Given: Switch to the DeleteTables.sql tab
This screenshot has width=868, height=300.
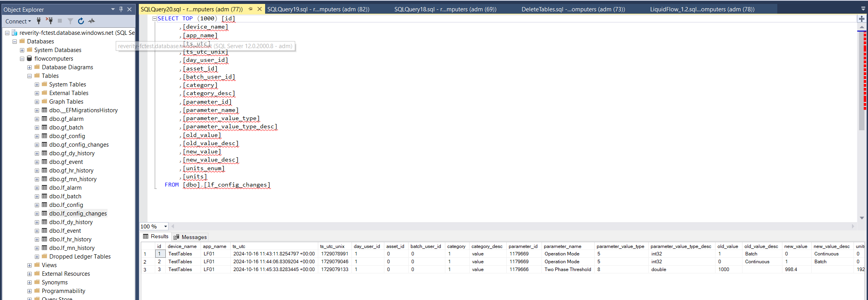Looking at the screenshot, I should pos(573,9).
